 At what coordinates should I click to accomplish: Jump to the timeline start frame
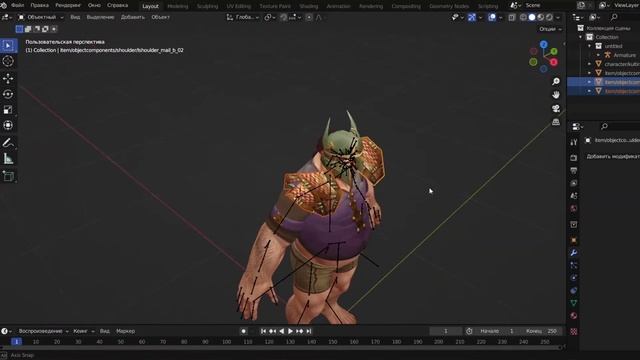[263, 331]
